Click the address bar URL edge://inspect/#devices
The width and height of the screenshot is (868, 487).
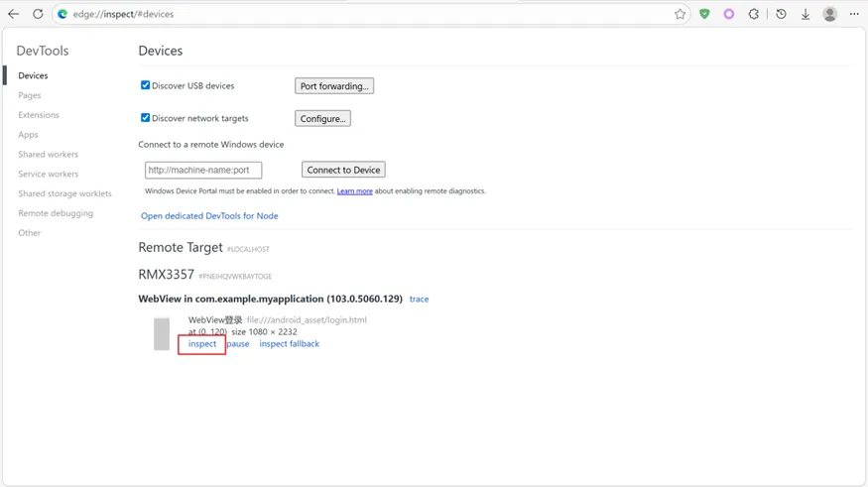[123, 14]
